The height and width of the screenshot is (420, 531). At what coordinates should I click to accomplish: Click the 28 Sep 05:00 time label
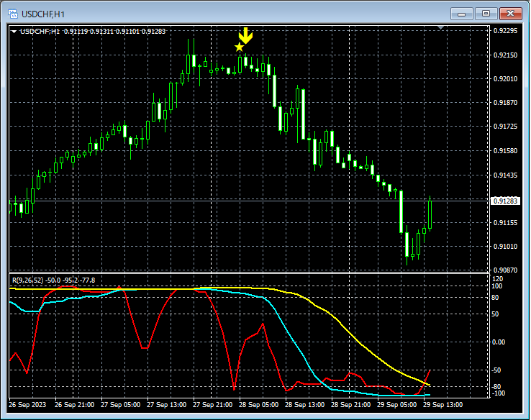coord(259,405)
